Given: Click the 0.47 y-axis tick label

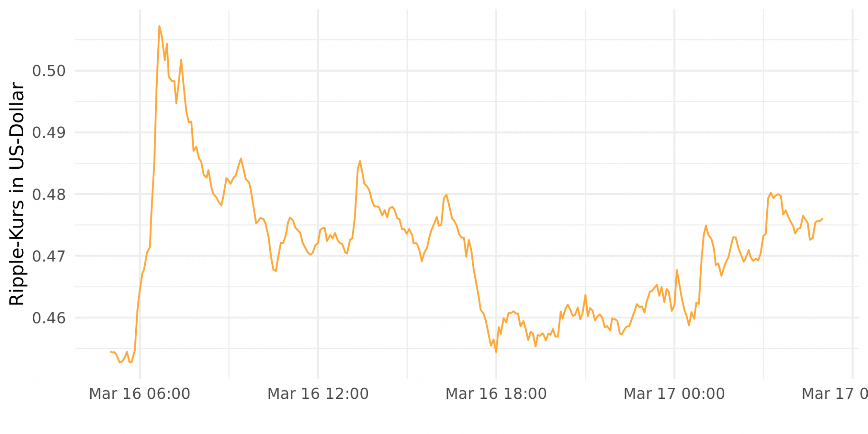Looking at the screenshot, I should click(x=49, y=256).
